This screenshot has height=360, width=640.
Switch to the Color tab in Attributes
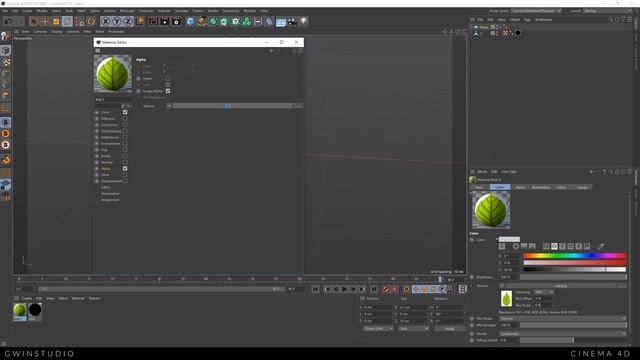[x=500, y=187]
